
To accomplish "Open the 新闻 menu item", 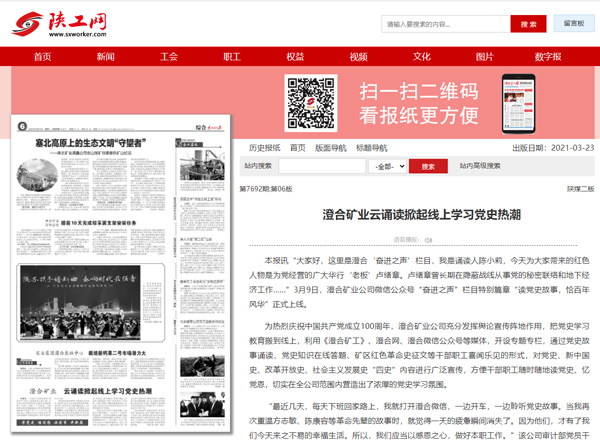I will point(105,57).
